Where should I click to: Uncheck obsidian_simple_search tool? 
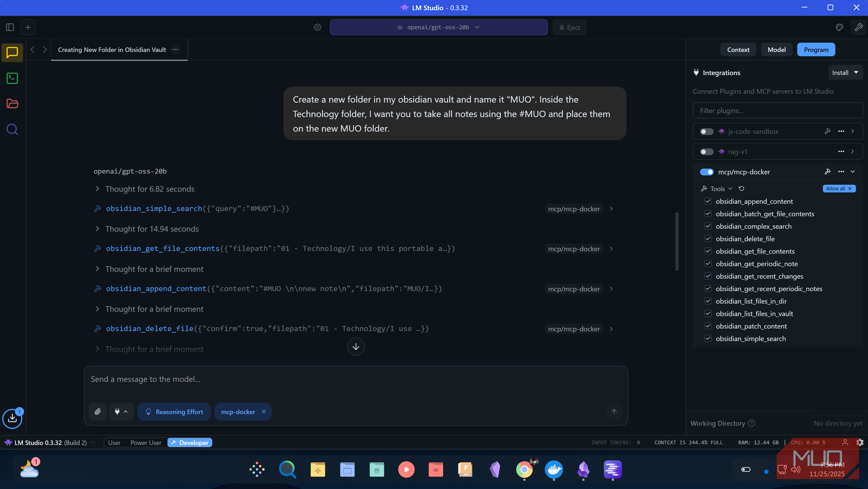708,338
